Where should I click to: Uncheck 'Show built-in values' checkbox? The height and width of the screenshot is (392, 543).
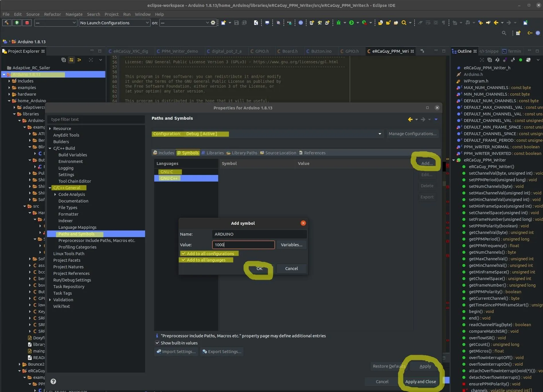coord(157,343)
